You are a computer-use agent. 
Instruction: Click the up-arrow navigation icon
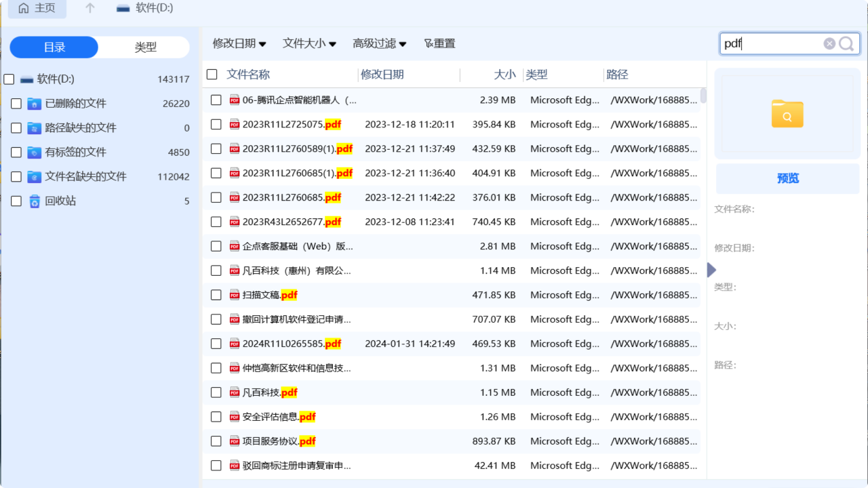[x=88, y=9]
